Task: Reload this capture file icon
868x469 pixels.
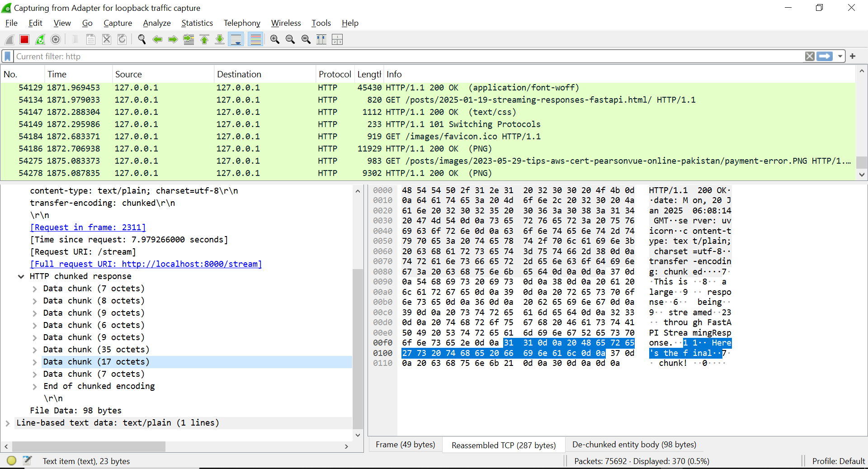Action: coord(122,40)
